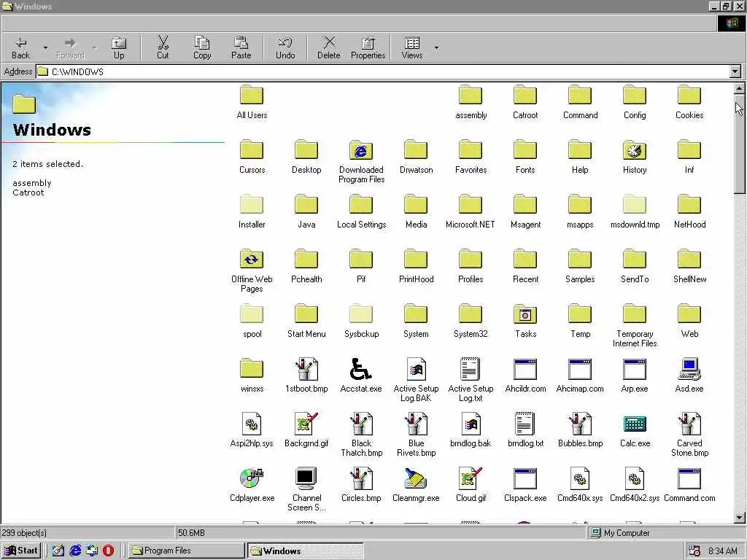Click the taskbar clock 8:34 AM

(x=722, y=551)
